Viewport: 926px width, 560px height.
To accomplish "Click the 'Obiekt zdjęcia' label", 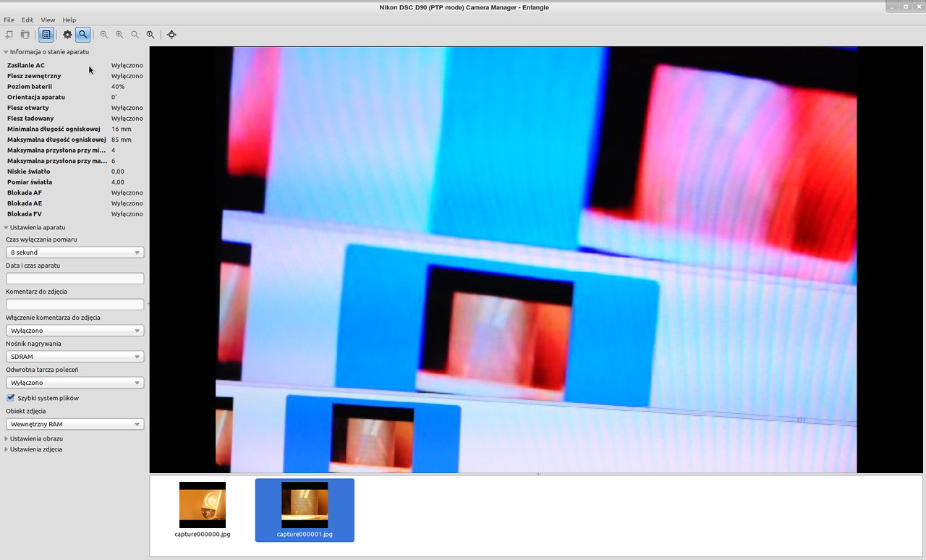I will [x=25, y=411].
